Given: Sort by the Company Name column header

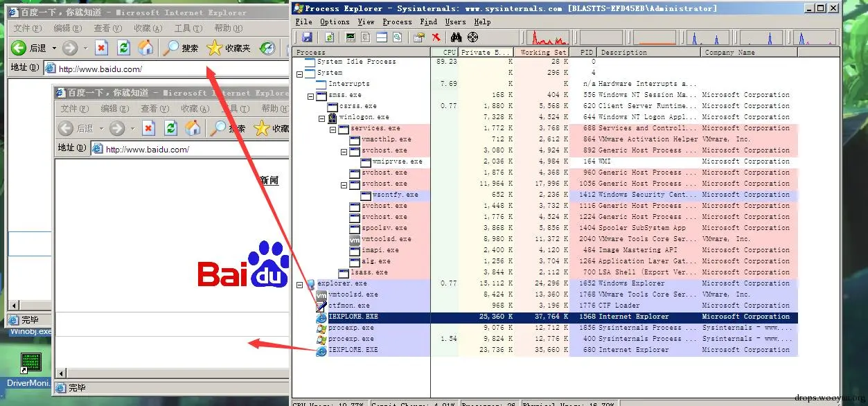Looking at the screenshot, I should [750, 53].
